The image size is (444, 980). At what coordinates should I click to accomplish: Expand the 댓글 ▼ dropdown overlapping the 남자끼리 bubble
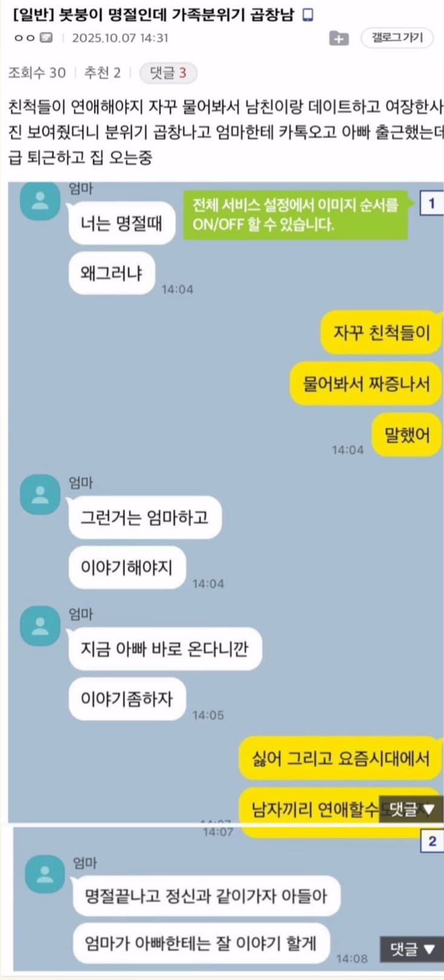(x=411, y=809)
